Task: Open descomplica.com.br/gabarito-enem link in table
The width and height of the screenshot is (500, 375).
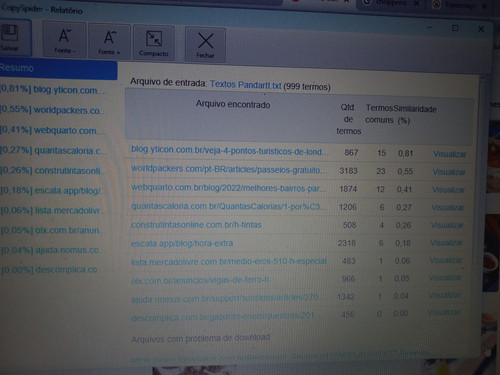Action: click(223, 317)
